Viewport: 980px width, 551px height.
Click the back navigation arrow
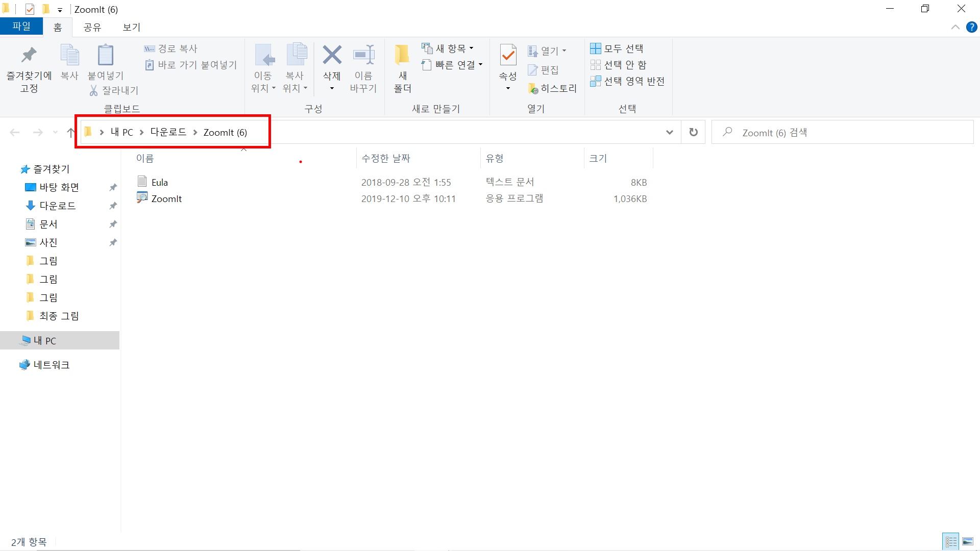click(x=15, y=133)
